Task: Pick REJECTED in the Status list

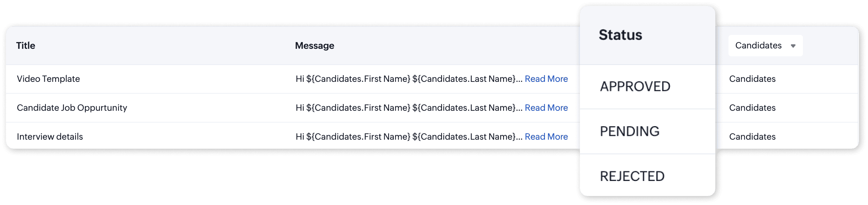Action: [x=632, y=176]
